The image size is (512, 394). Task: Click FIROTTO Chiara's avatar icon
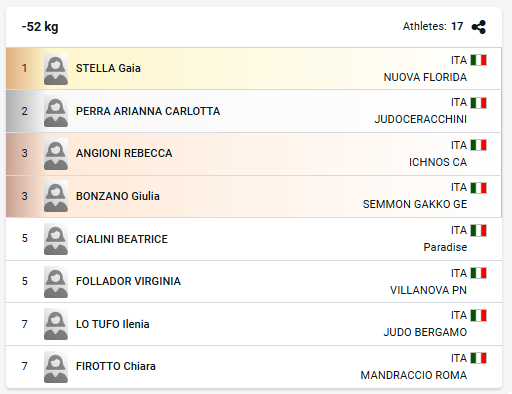(x=56, y=367)
